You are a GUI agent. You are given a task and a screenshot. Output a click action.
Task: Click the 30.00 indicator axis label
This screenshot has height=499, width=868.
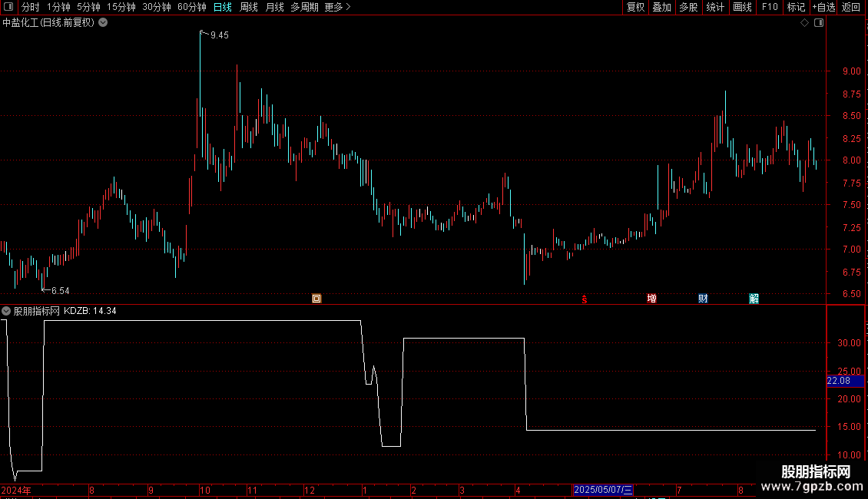click(849, 343)
